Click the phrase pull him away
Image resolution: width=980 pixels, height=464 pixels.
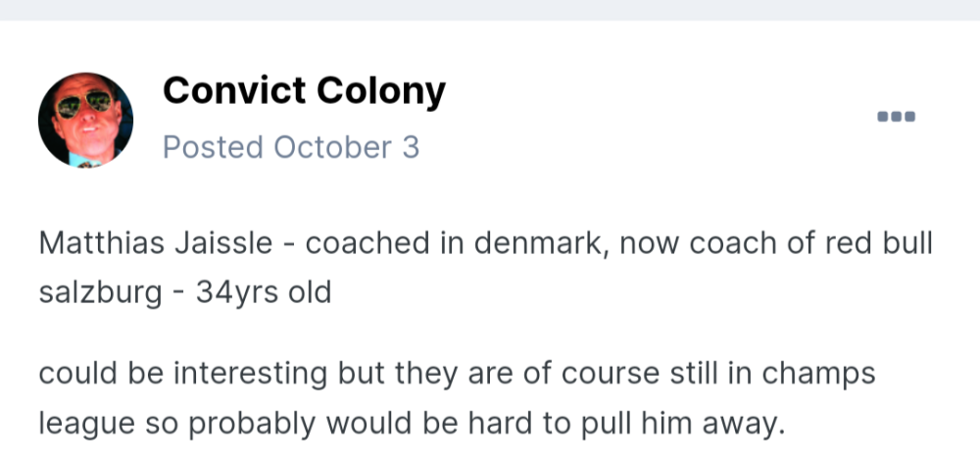click(693, 423)
